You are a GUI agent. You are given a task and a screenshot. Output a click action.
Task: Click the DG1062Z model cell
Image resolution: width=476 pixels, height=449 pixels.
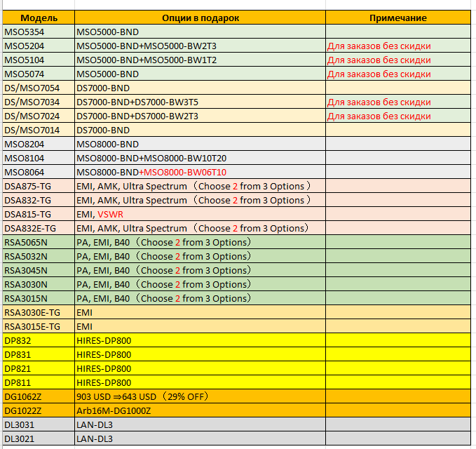[39, 396]
